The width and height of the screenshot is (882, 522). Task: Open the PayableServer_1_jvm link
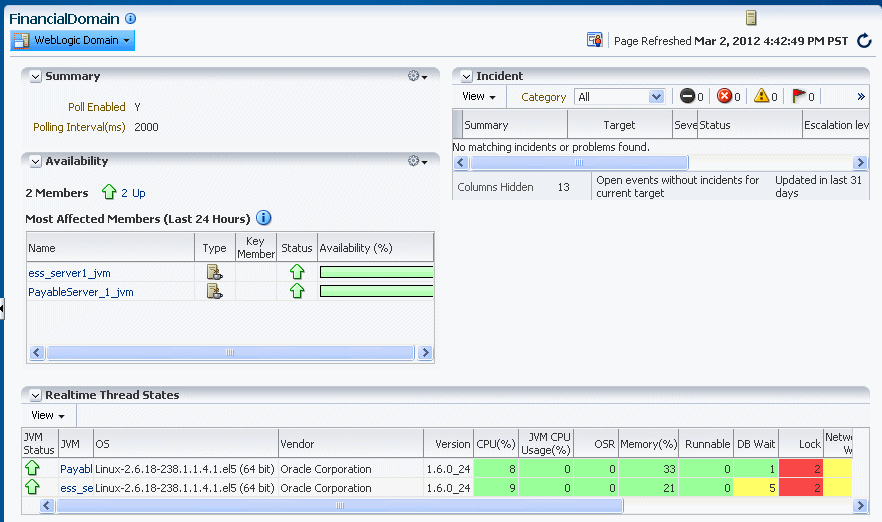coord(81,292)
